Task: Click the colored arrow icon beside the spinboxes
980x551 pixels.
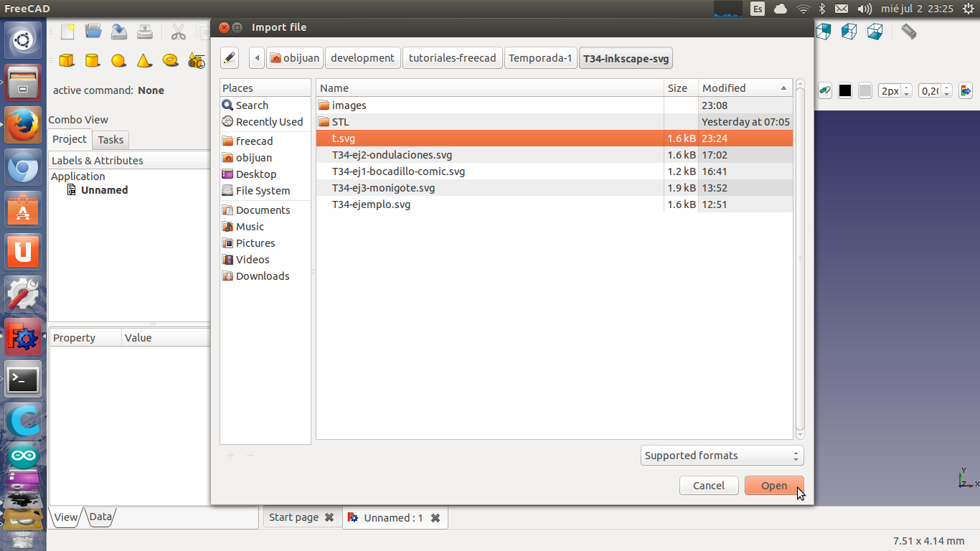Action: (x=966, y=90)
